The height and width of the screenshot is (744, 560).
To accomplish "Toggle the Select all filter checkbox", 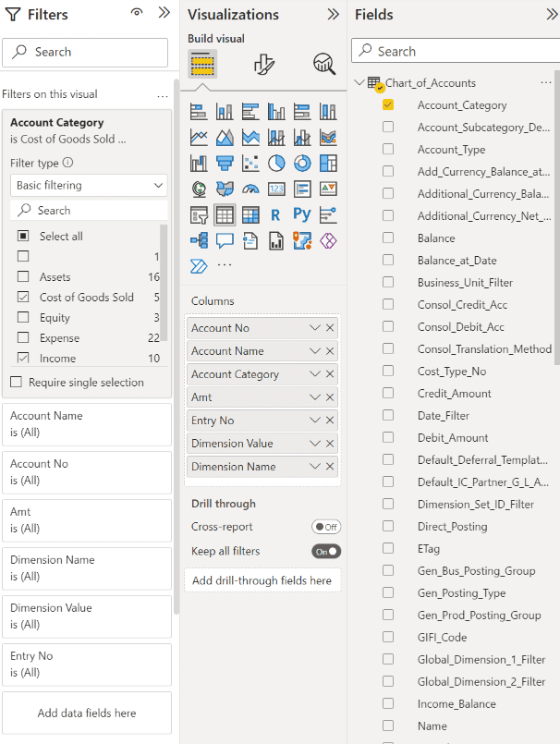I will coord(23,236).
